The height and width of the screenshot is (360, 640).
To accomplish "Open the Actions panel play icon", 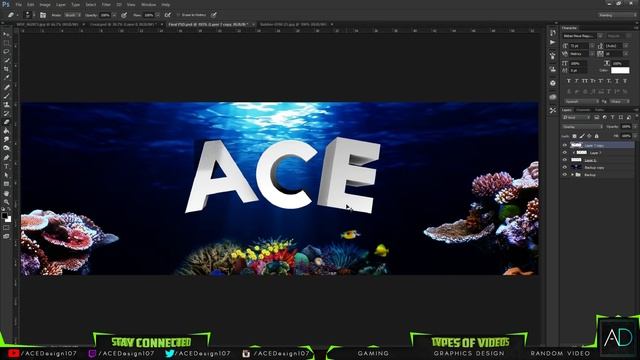I will pyautogui.click(x=553, y=42).
